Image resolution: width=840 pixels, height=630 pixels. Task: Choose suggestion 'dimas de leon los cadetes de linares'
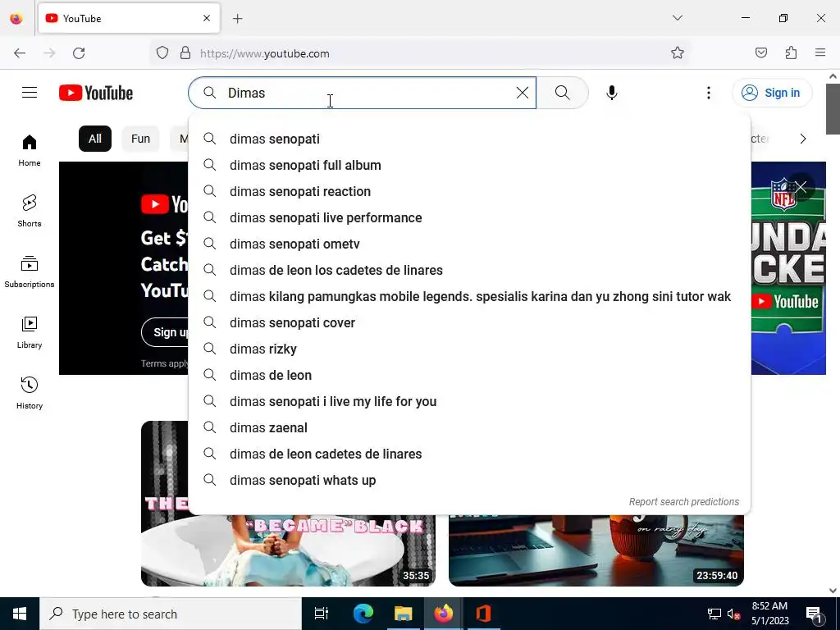pyautogui.click(x=469, y=270)
